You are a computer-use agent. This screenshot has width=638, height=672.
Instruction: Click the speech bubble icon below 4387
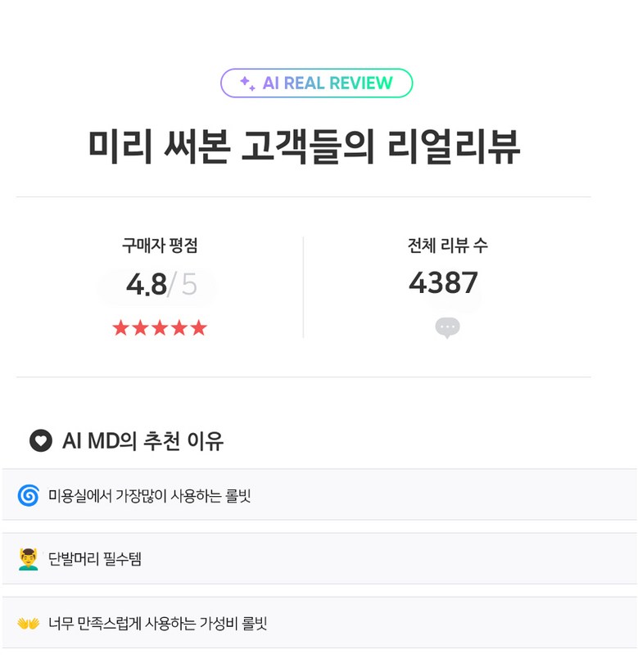coord(447,327)
